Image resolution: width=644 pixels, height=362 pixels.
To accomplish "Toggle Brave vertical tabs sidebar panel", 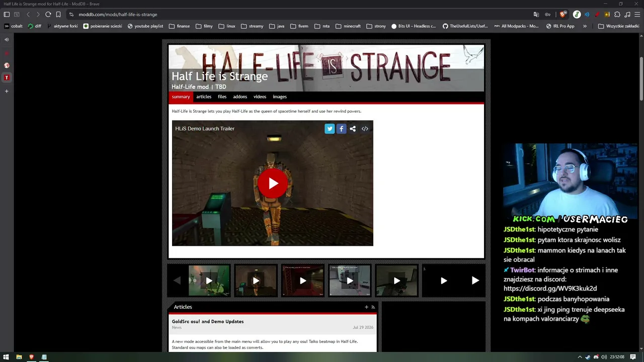I will click(7, 15).
